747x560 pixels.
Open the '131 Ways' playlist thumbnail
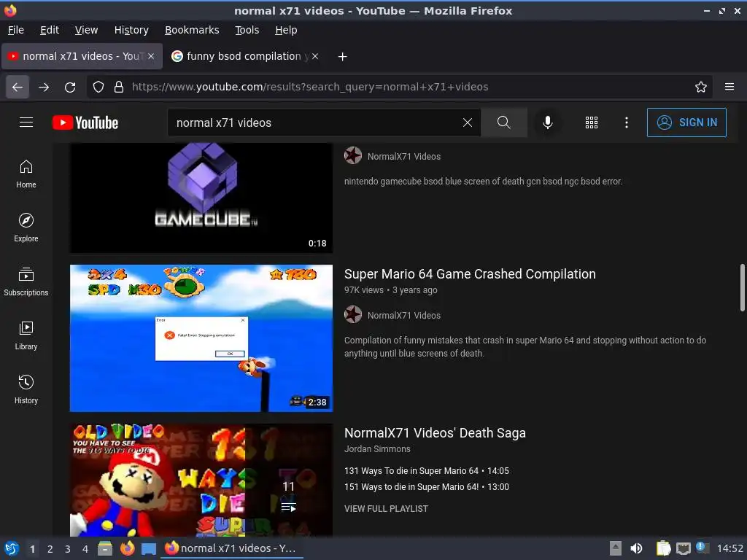pyautogui.click(x=201, y=480)
